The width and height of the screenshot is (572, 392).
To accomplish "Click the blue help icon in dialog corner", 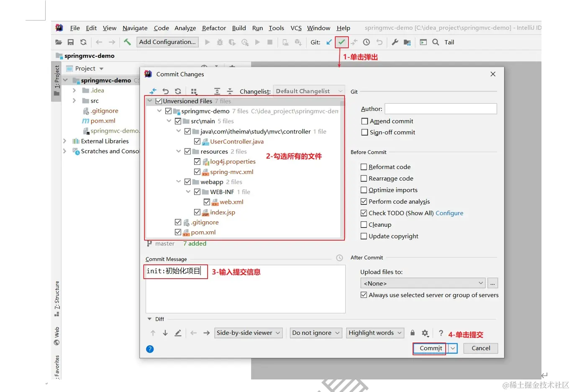I will click(150, 349).
